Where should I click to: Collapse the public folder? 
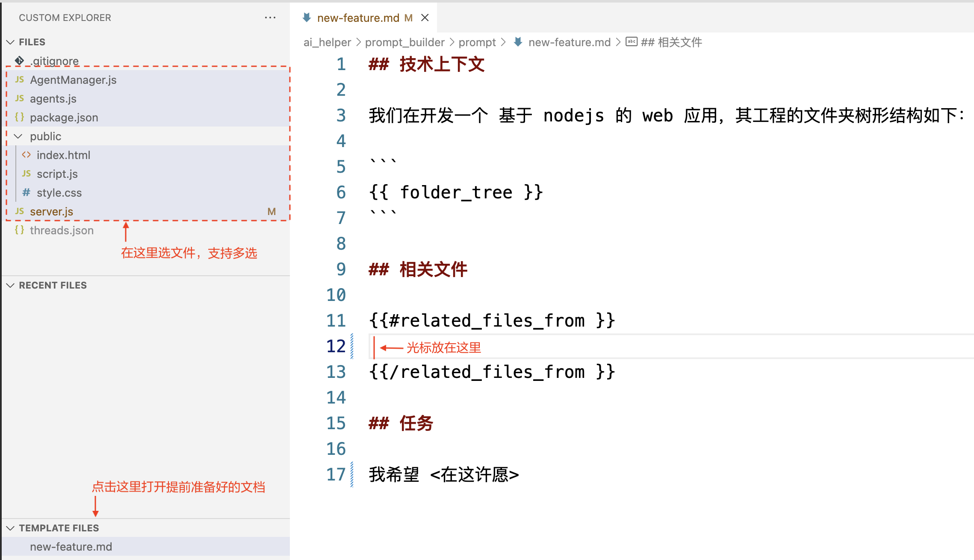click(x=18, y=136)
